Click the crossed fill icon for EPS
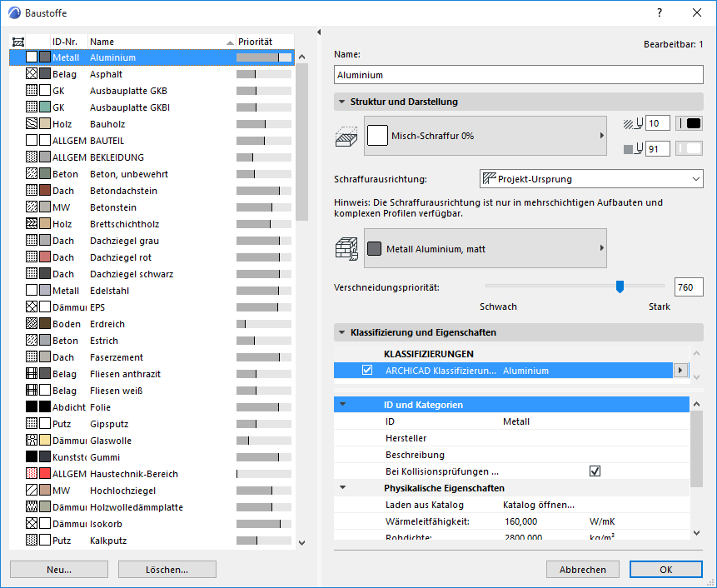The height and width of the screenshot is (588, 717). [x=32, y=306]
